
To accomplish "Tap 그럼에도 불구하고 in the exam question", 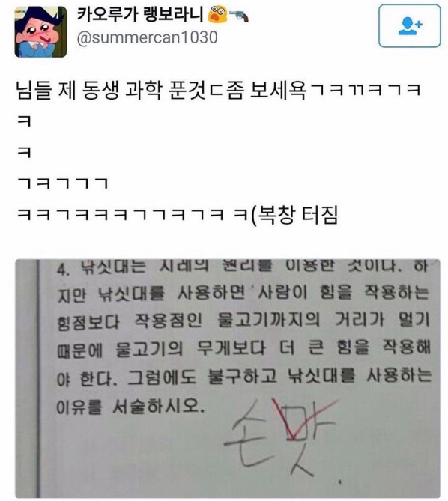I will pos(202,377).
